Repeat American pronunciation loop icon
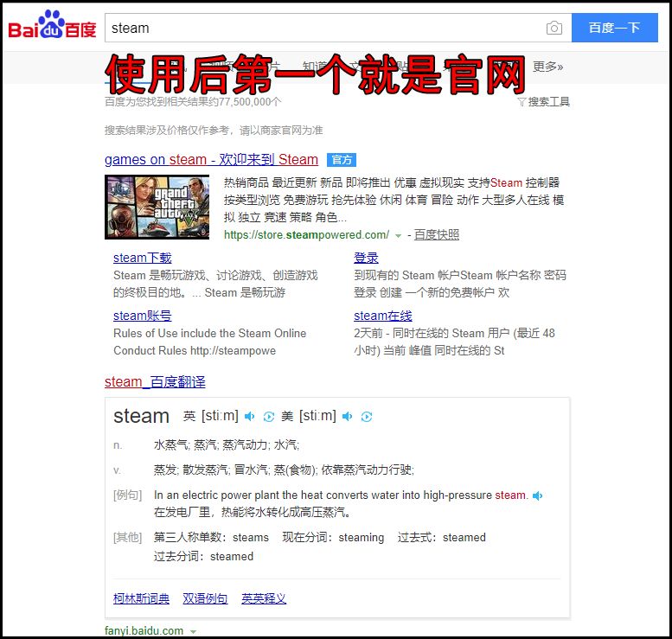672x639 pixels. click(x=367, y=417)
